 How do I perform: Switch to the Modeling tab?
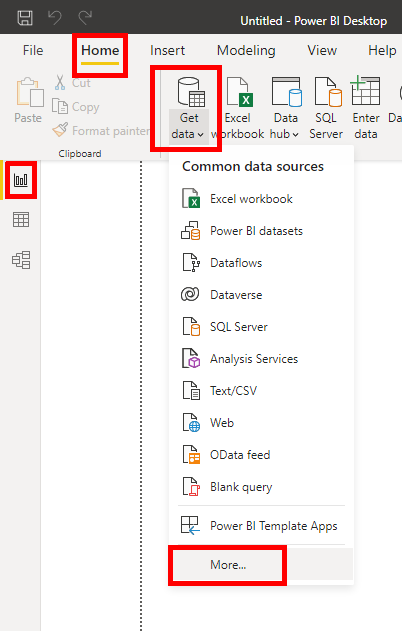coord(246,51)
